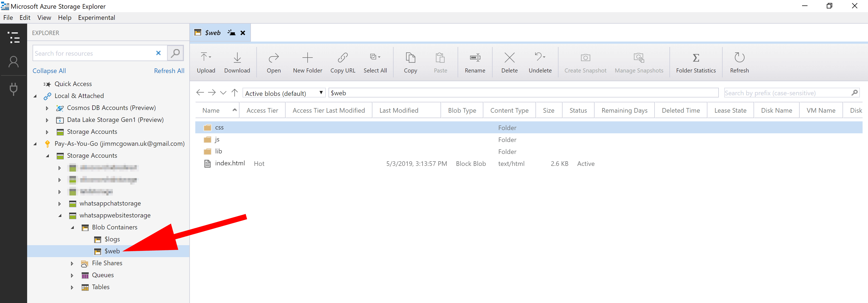Click Create Snapshot camera icon
This screenshot has height=303, width=868.
pos(585,58)
